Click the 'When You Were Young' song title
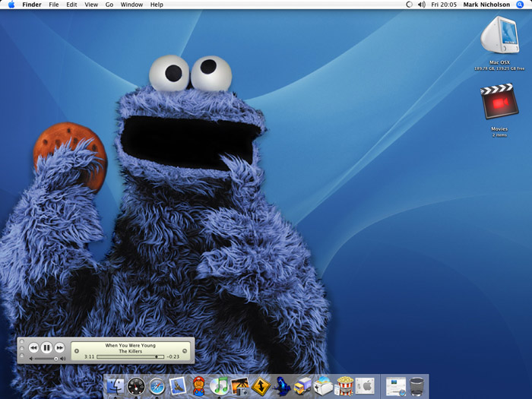Viewport: 532px width, 399px height. click(130, 345)
